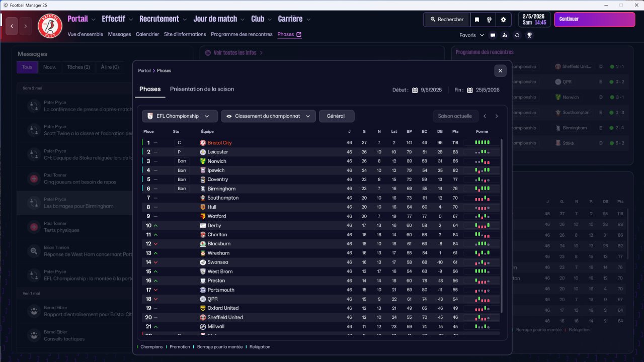Click the Wrexham club crest in the table
The height and width of the screenshot is (362, 644).
coord(203,253)
